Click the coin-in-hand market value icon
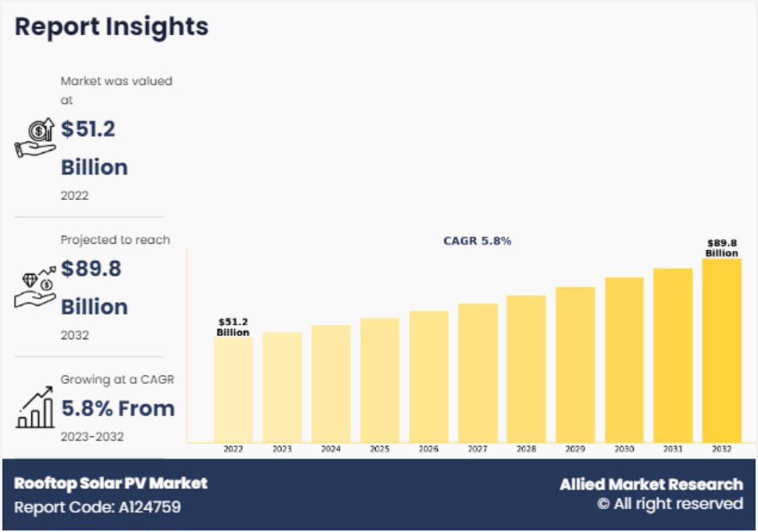 click(35, 138)
